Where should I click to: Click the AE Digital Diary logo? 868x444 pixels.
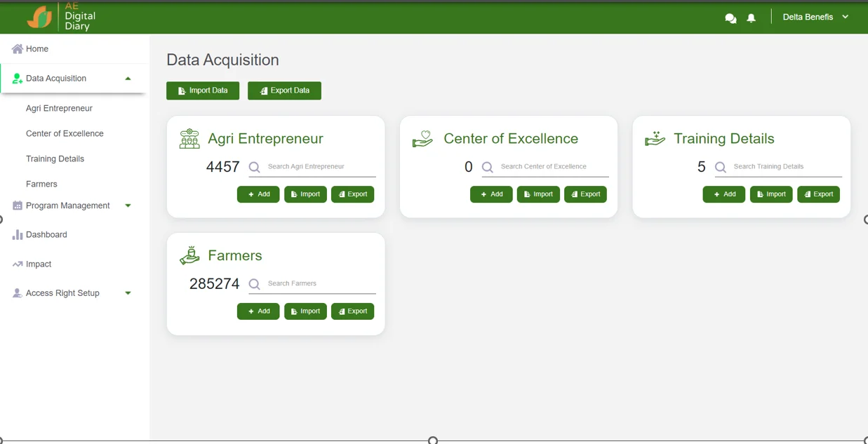coord(40,18)
